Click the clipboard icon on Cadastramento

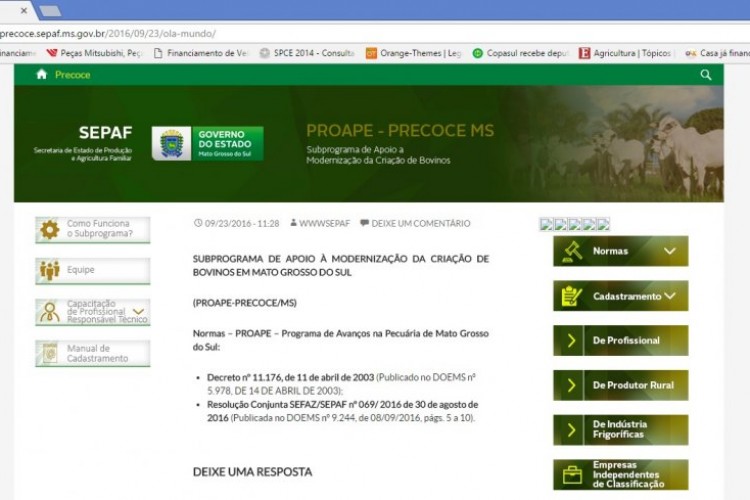pyautogui.click(x=572, y=296)
